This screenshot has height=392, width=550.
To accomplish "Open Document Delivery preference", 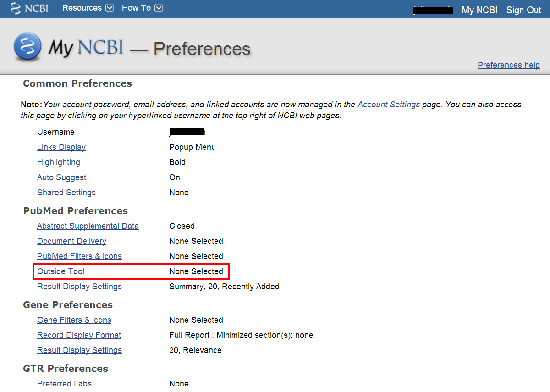I will click(x=71, y=241).
